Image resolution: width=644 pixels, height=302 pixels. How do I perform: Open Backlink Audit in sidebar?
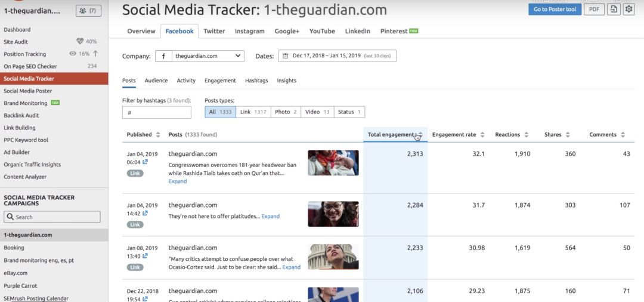click(x=21, y=115)
